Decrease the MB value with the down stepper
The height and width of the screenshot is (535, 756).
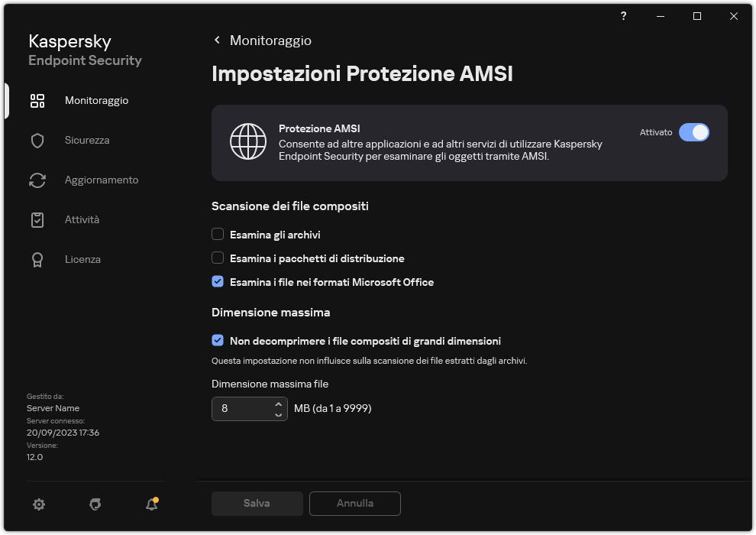click(279, 413)
